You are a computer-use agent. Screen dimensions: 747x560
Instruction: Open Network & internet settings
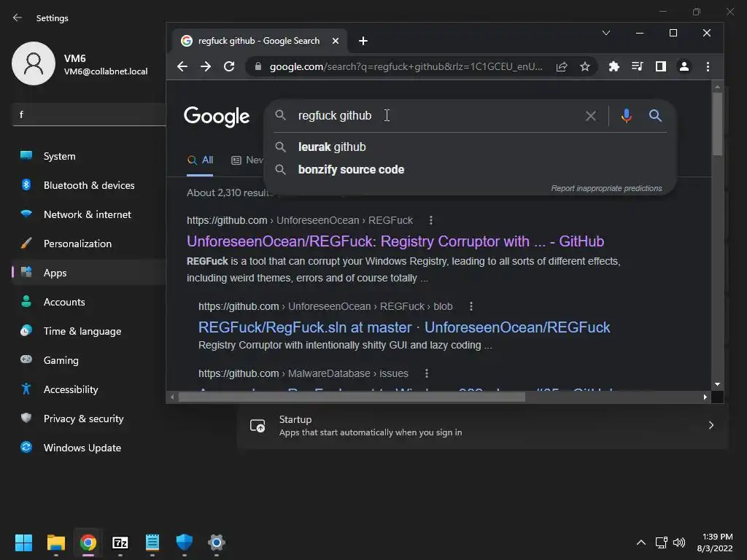pyautogui.click(x=88, y=214)
